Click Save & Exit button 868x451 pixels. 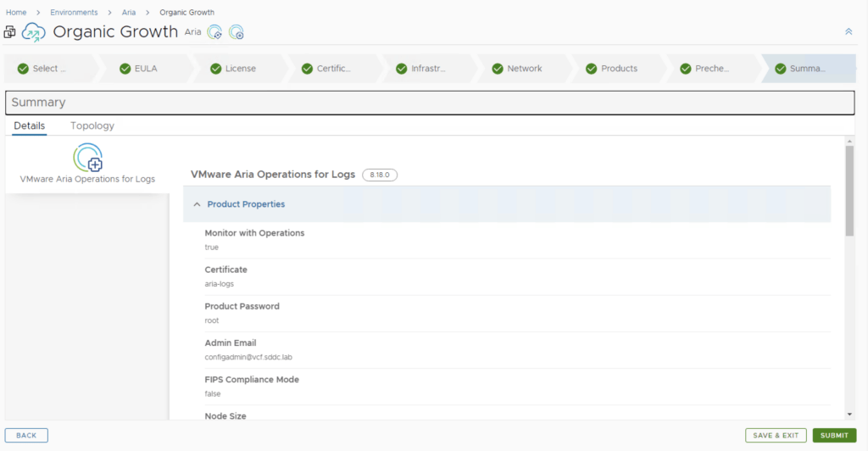776,436
